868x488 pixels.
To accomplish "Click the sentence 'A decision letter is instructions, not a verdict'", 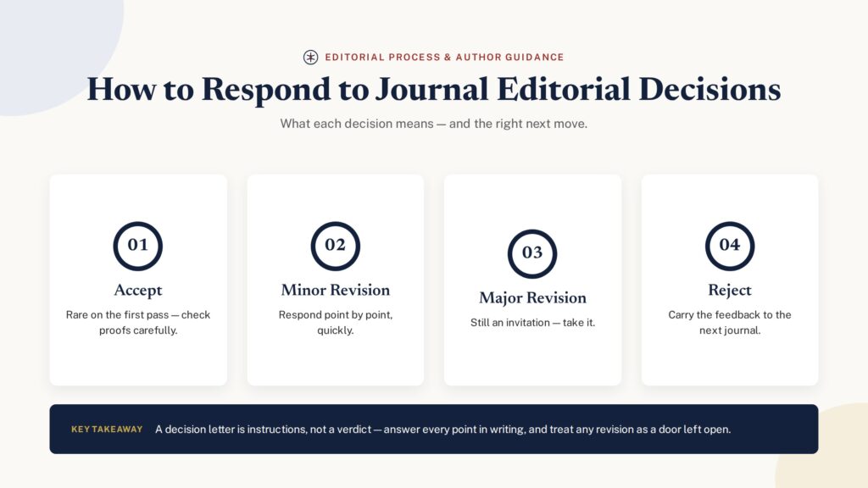I will 263,430.
